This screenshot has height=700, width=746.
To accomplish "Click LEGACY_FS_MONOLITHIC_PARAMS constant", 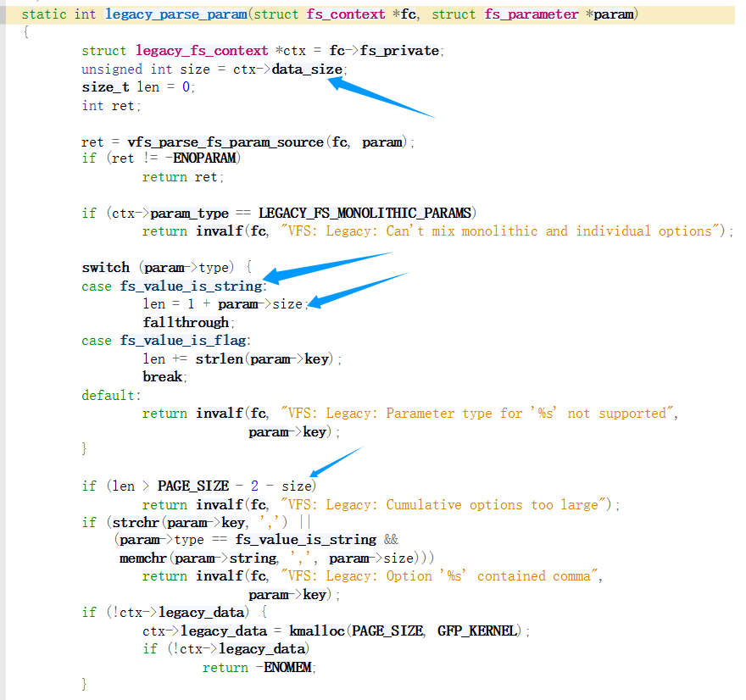I will tap(365, 213).
